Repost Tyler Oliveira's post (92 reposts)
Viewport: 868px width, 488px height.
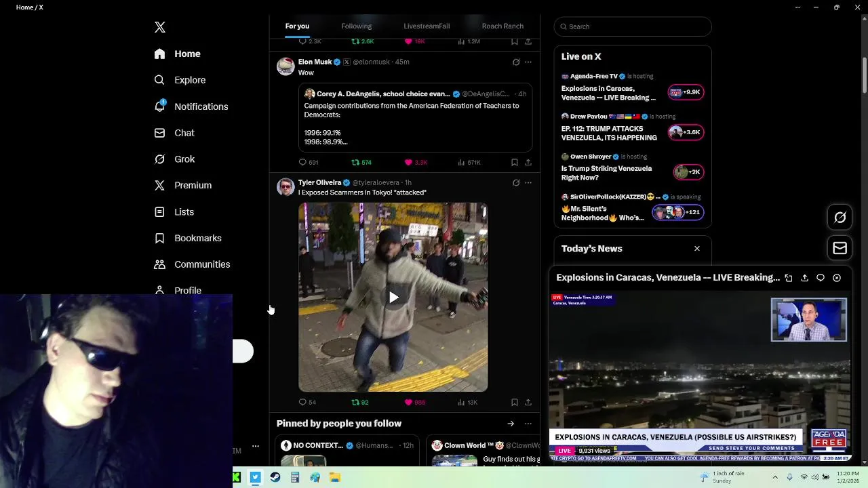[360, 402]
